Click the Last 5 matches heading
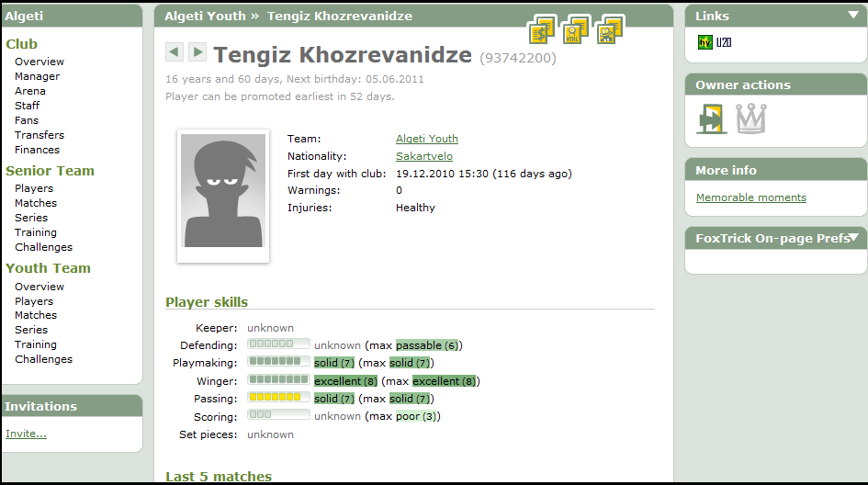868x485 pixels. (219, 476)
